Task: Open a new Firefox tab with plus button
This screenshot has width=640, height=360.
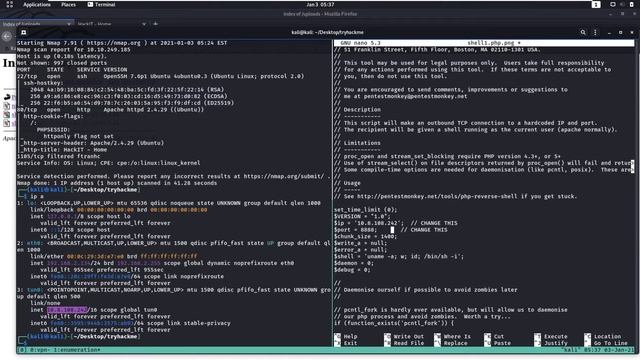Action: coord(156,24)
